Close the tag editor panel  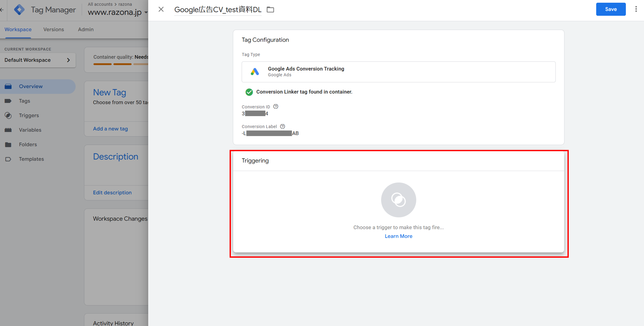(161, 10)
